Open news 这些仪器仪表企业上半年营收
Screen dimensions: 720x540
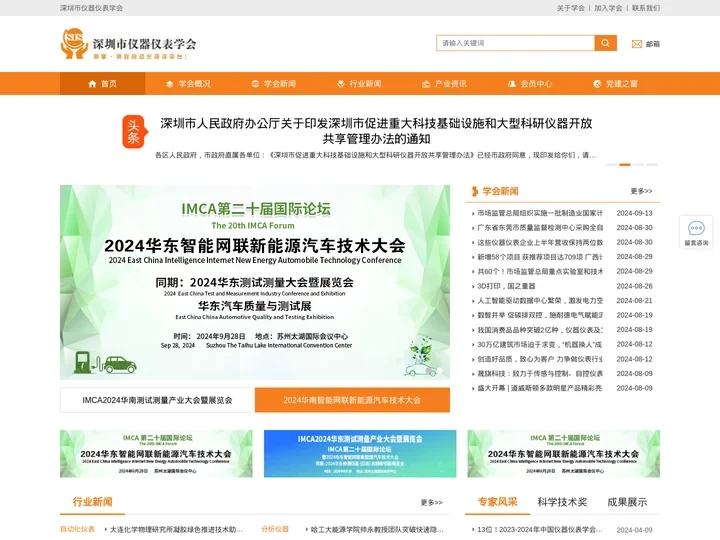[540, 242]
